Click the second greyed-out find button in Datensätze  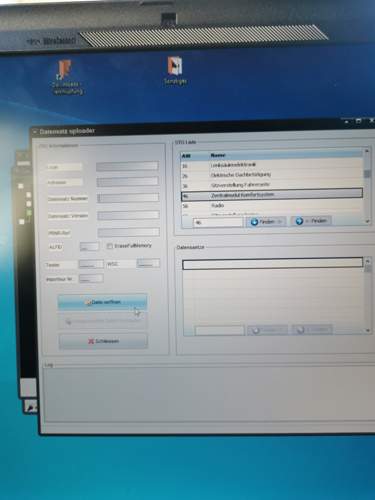(x=312, y=330)
